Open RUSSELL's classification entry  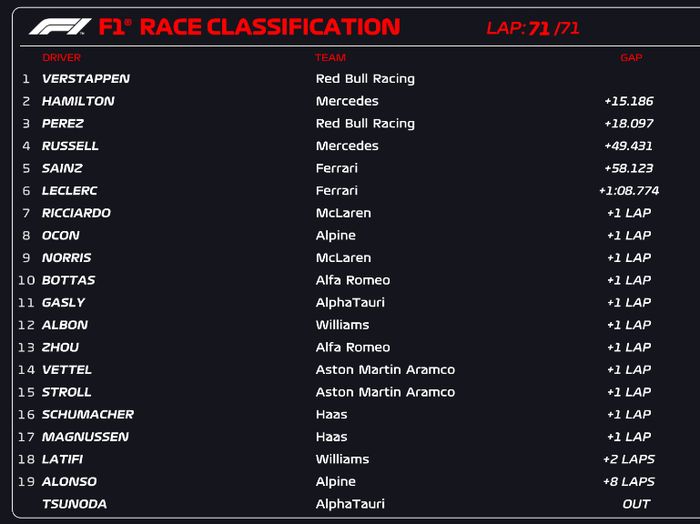(x=70, y=146)
